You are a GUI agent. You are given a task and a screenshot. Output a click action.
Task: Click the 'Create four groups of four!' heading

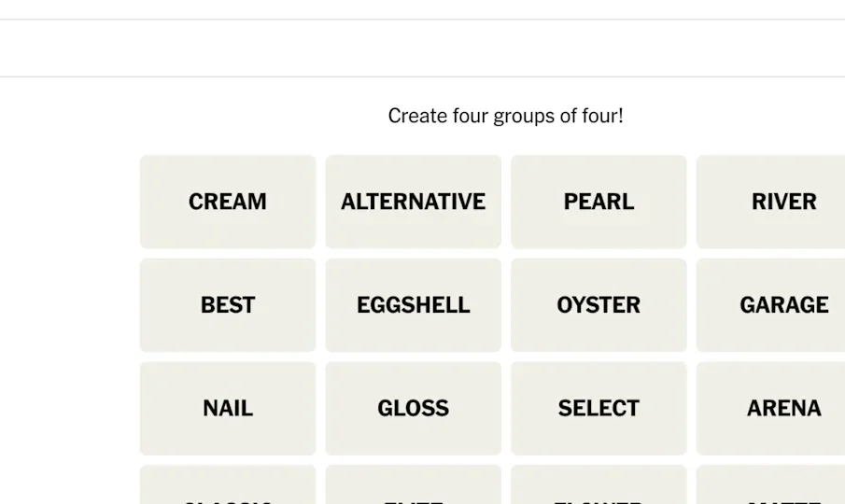[x=505, y=116]
